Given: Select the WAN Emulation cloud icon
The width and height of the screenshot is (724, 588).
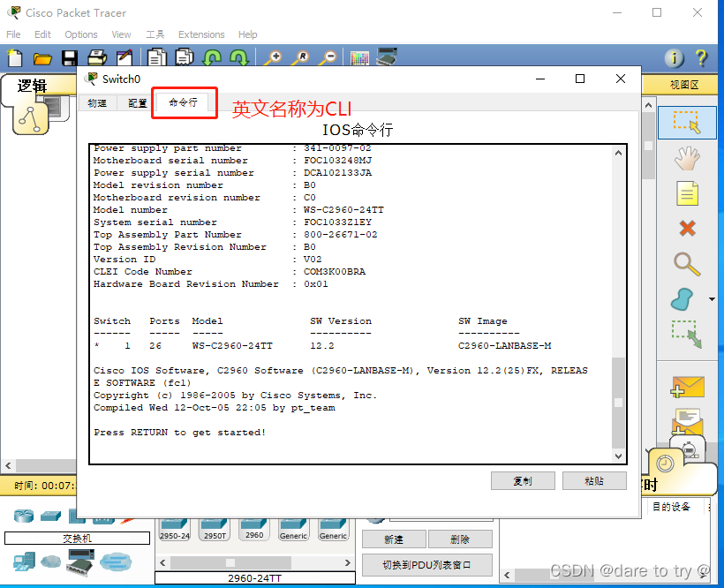Looking at the screenshot, I should click(51, 562).
